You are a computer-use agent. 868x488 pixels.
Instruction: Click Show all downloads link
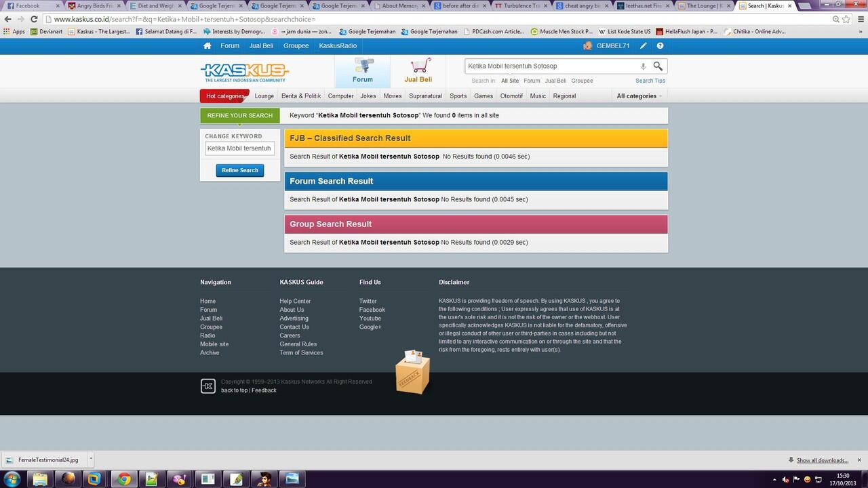823,460
